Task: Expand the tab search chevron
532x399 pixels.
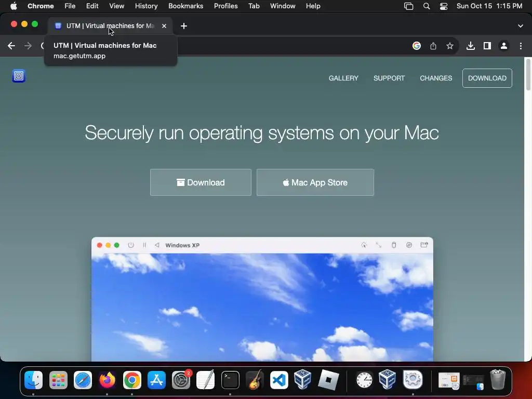Action: 521,26
